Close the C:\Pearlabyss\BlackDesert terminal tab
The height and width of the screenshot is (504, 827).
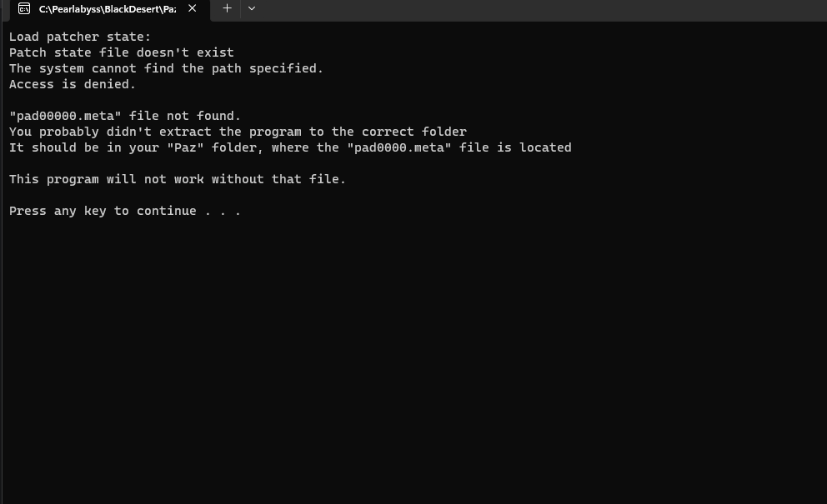coord(193,8)
